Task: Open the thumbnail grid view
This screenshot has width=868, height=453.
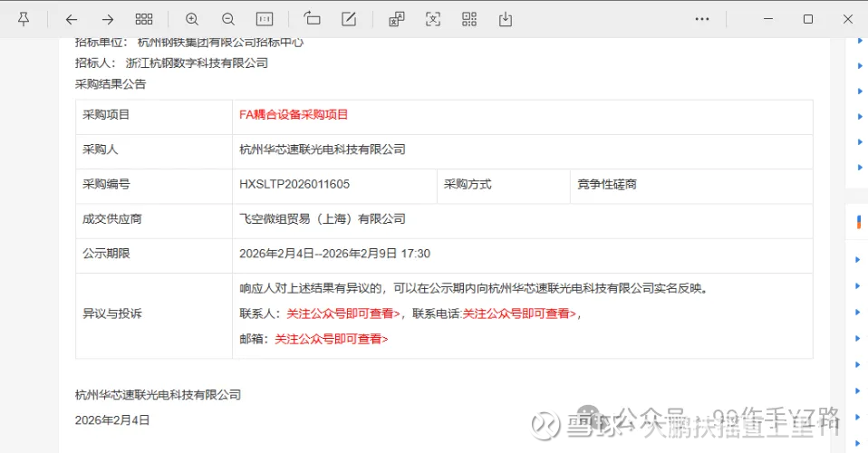Action: 144,19
